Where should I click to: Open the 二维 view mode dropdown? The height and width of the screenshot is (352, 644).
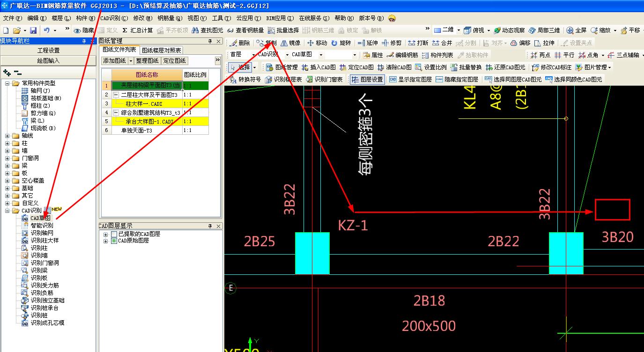tap(459, 30)
